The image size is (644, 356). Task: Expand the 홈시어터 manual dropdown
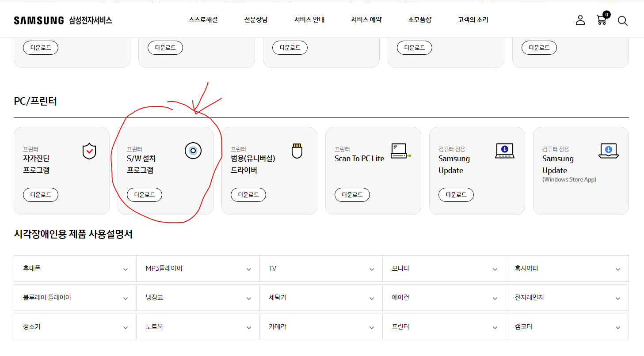point(568,269)
